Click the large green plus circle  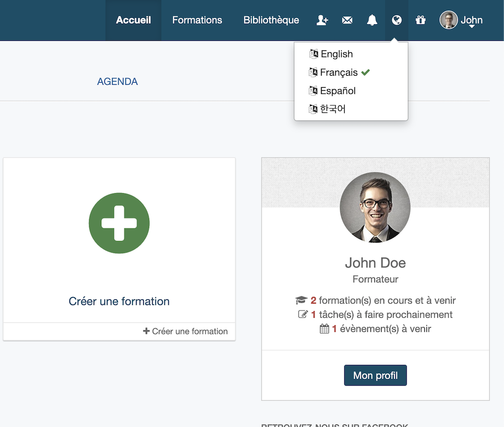(119, 223)
